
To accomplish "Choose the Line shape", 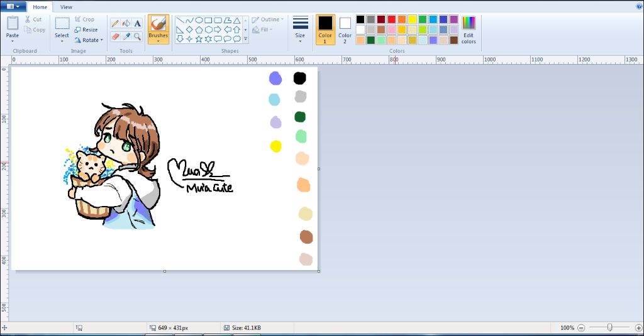I will coord(180,21).
